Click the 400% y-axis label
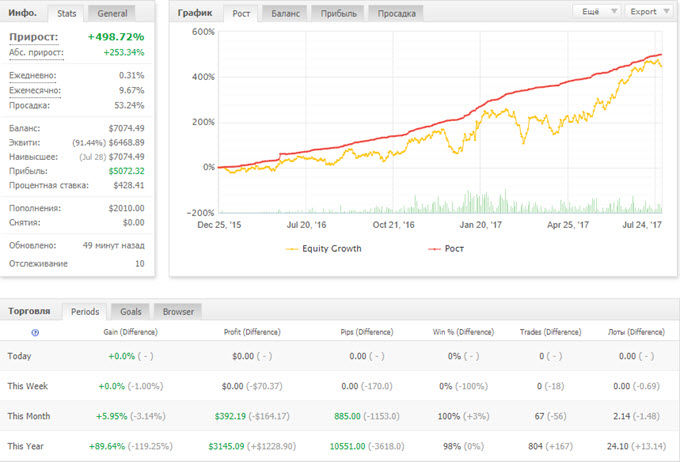The height and width of the screenshot is (462, 680). point(203,77)
